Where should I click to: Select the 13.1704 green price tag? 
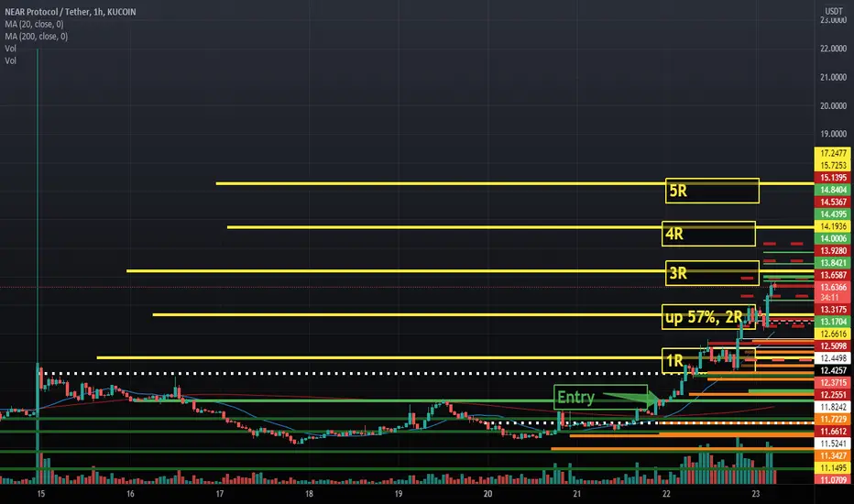[833, 322]
